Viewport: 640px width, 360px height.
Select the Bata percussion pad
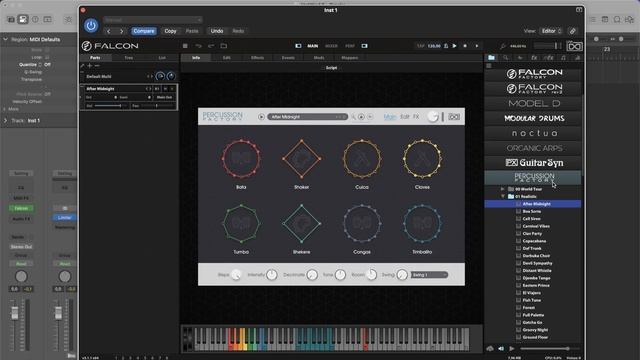click(241, 159)
